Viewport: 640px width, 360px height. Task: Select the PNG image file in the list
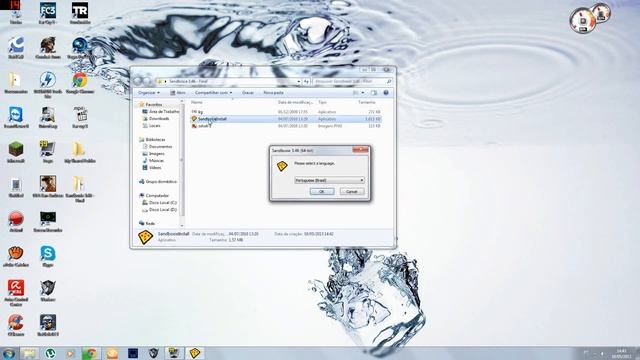point(286,126)
